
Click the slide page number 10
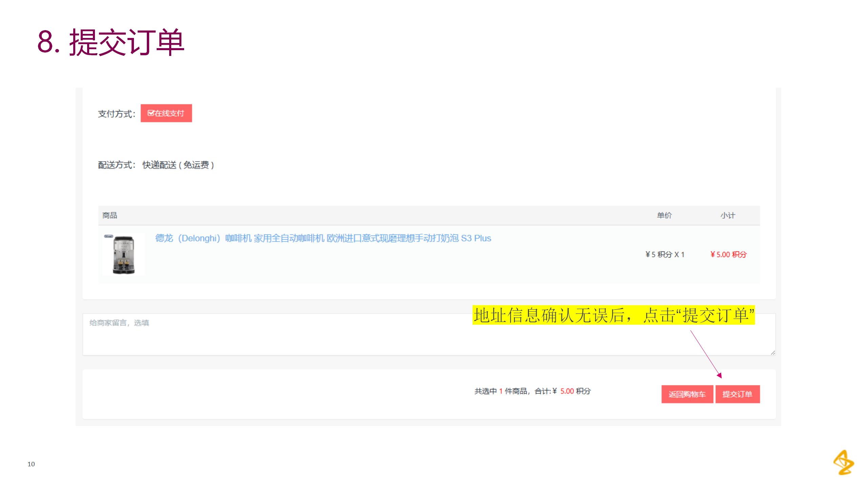click(31, 464)
